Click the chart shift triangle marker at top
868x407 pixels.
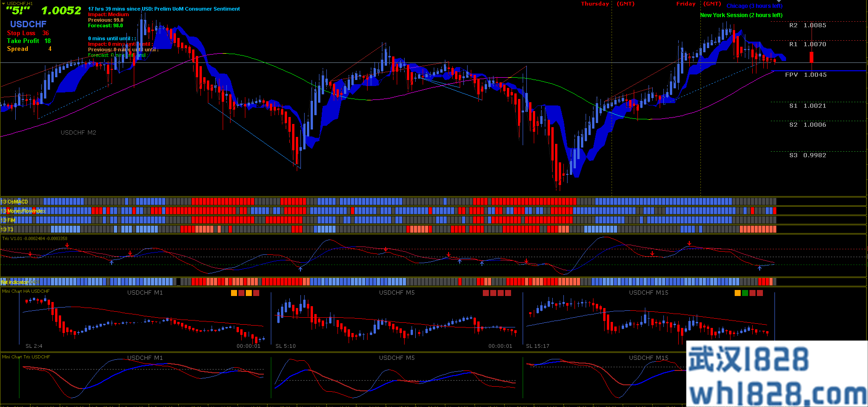point(779,1)
